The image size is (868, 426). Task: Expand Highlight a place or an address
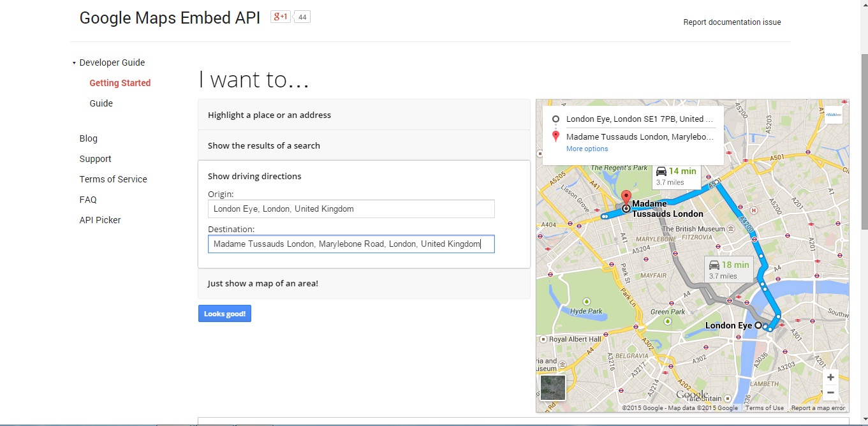click(x=364, y=115)
